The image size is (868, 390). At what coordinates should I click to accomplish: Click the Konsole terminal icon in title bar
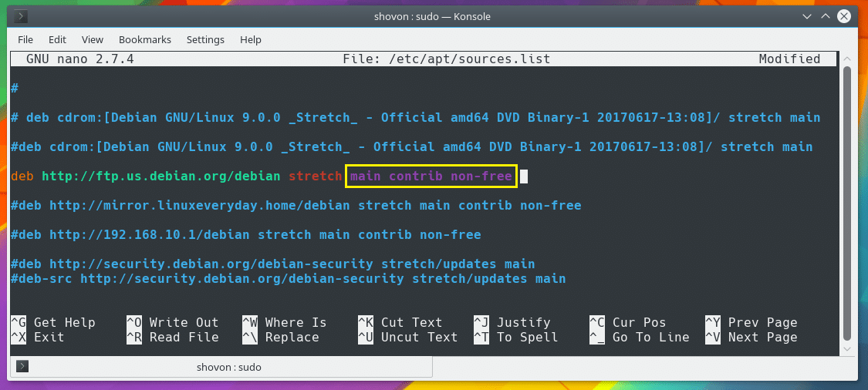pos(21,17)
